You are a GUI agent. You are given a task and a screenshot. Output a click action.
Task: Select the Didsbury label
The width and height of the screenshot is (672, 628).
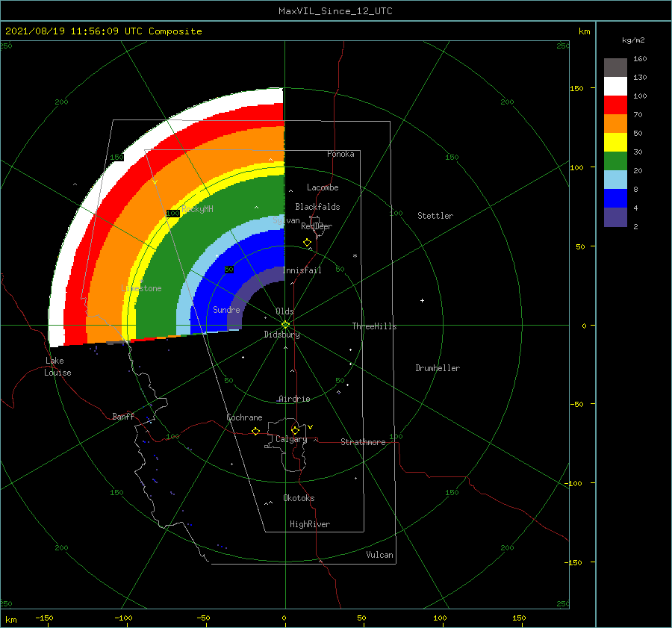tap(282, 335)
